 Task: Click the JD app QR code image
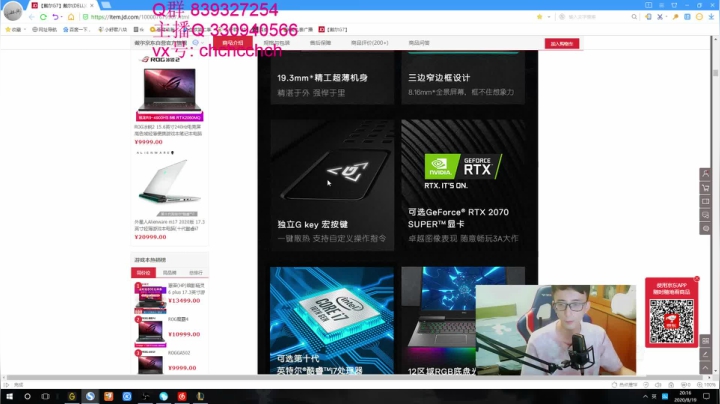click(671, 321)
